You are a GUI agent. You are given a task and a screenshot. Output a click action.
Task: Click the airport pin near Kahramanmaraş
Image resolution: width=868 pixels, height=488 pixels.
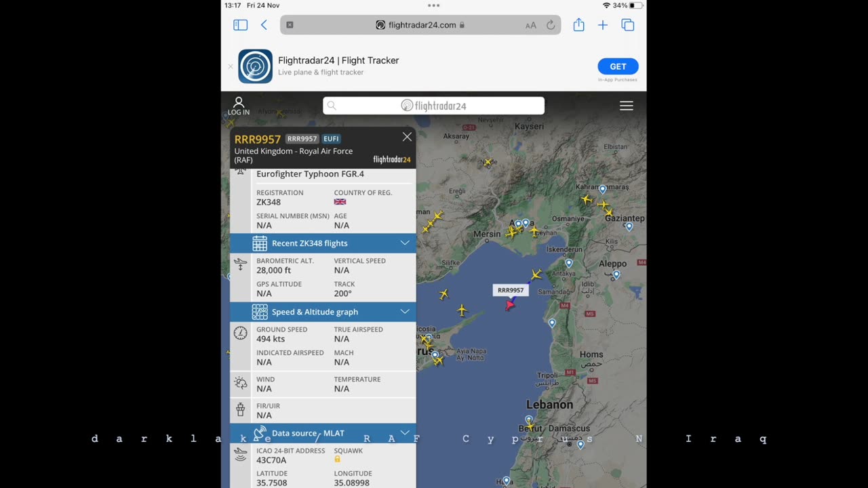[x=602, y=189]
